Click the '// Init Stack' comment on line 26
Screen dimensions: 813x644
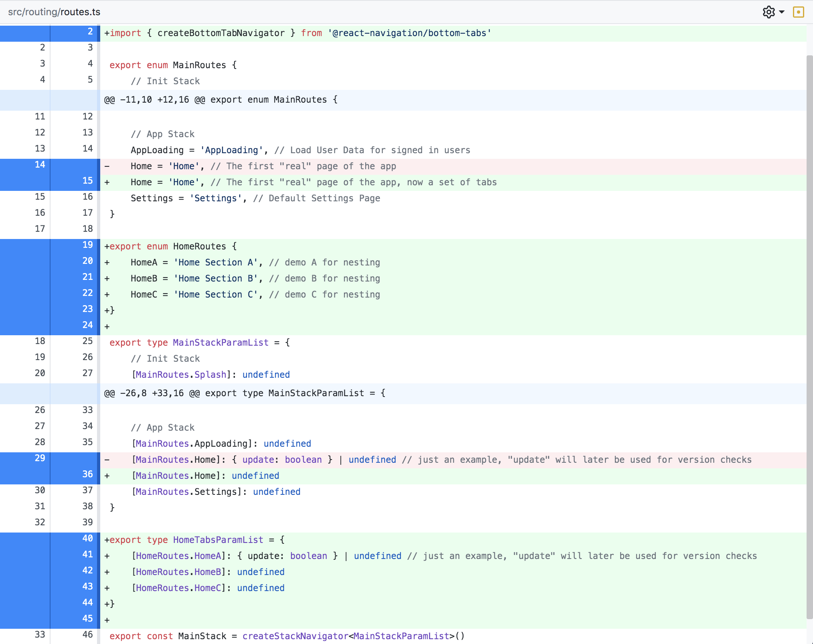pyautogui.click(x=165, y=359)
